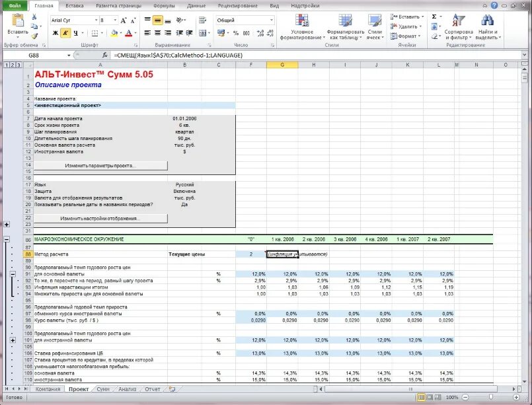Open Find and Select (Найти и выделить)
Screen dimensions: 532x405
click(x=488, y=27)
